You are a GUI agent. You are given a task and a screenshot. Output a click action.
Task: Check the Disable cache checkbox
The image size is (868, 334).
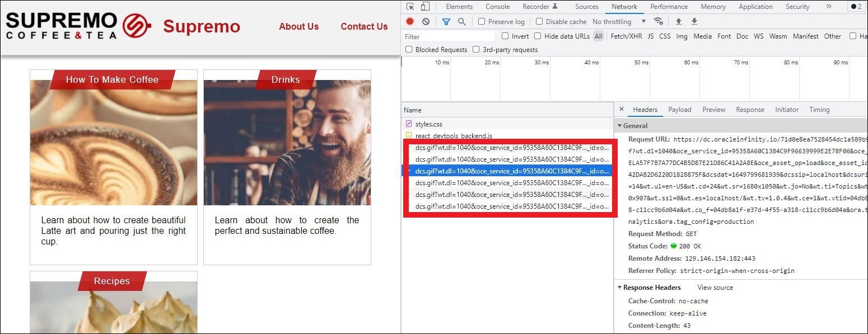tap(540, 21)
